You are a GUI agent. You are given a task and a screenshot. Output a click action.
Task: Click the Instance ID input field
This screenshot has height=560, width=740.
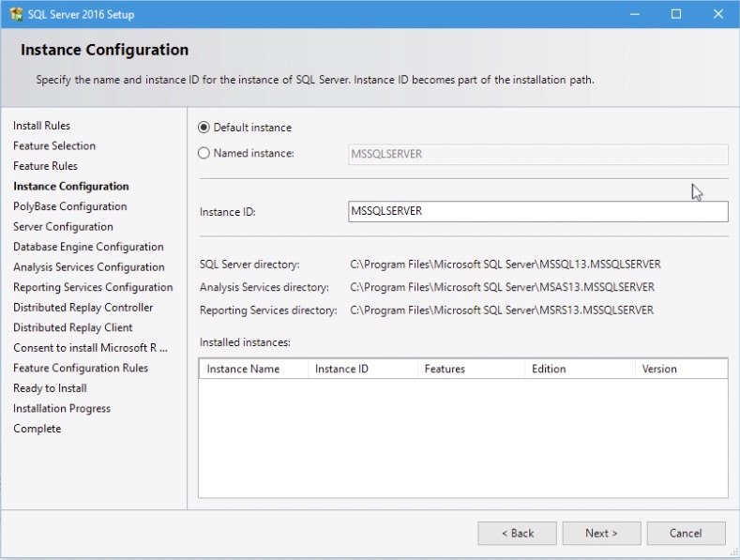tap(538, 211)
